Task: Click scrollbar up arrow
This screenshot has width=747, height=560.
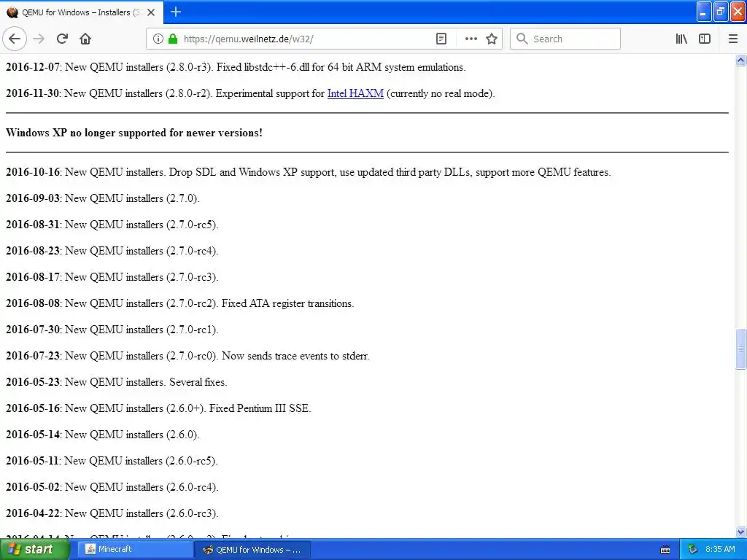Action: tap(740, 60)
